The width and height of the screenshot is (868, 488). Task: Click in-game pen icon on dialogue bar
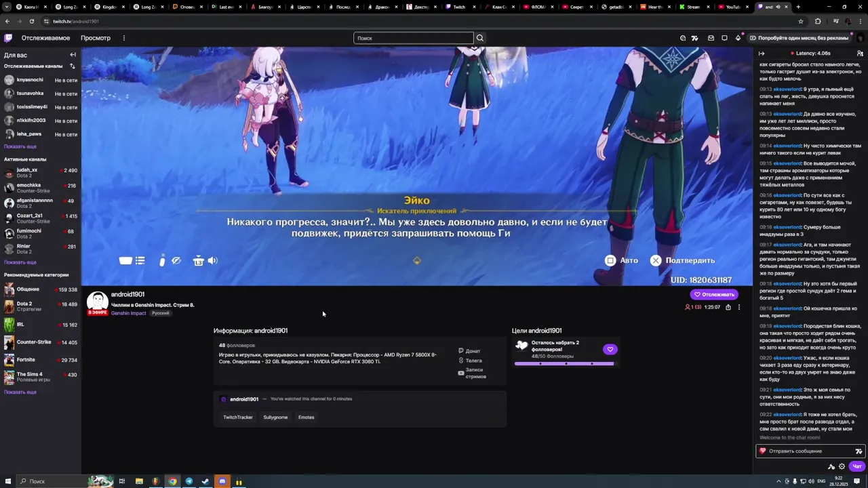pyautogui.click(x=162, y=260)
